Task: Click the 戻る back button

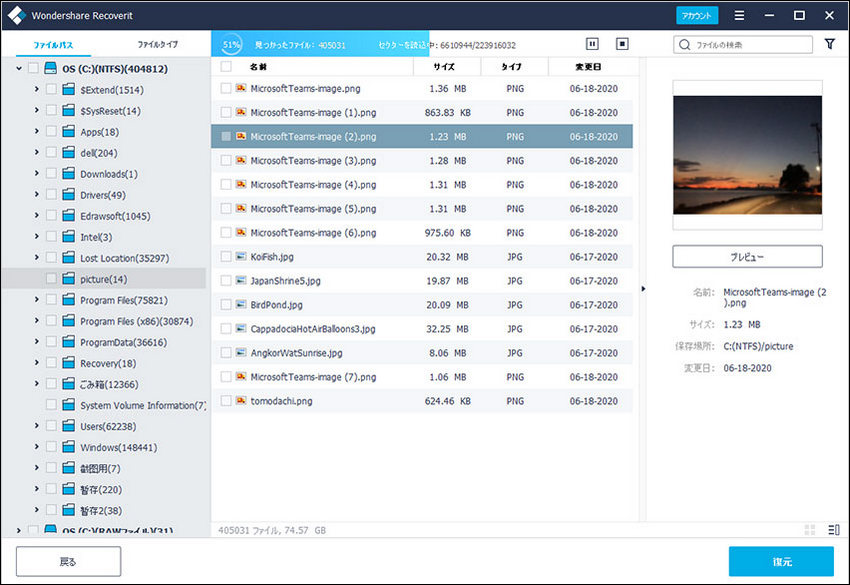Action: (x=68, y=561)
